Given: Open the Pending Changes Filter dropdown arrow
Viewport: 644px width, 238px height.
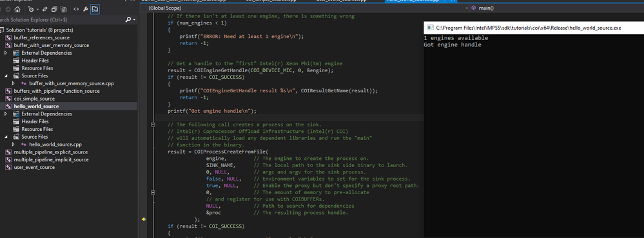Looking at the screenshot, I should pos(37,9).
